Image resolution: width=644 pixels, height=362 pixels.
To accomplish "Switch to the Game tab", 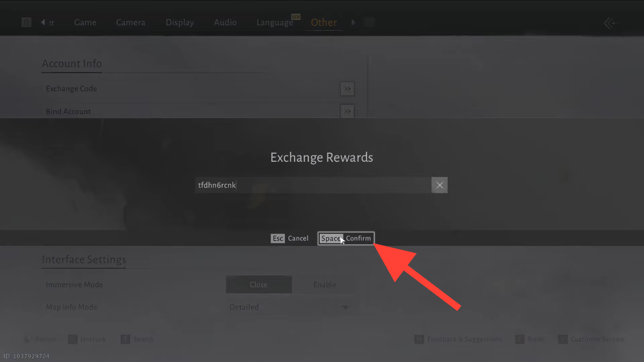I will tap(85, 22).
